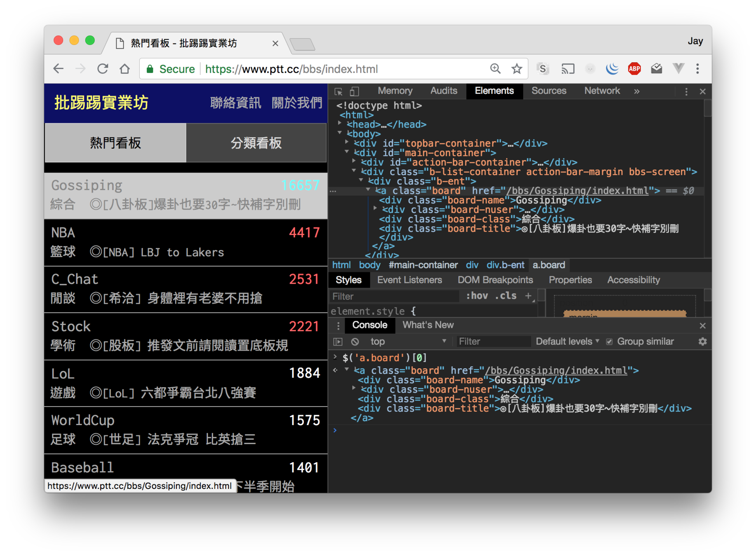This screenshot has width=756, height=556.
Task: Expand the topbar-container div node
Action: [347, 142]
